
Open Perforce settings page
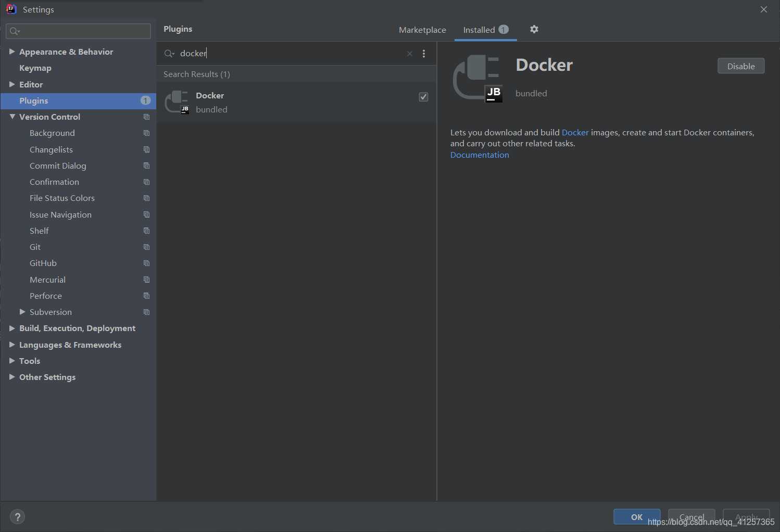(46, 296)
